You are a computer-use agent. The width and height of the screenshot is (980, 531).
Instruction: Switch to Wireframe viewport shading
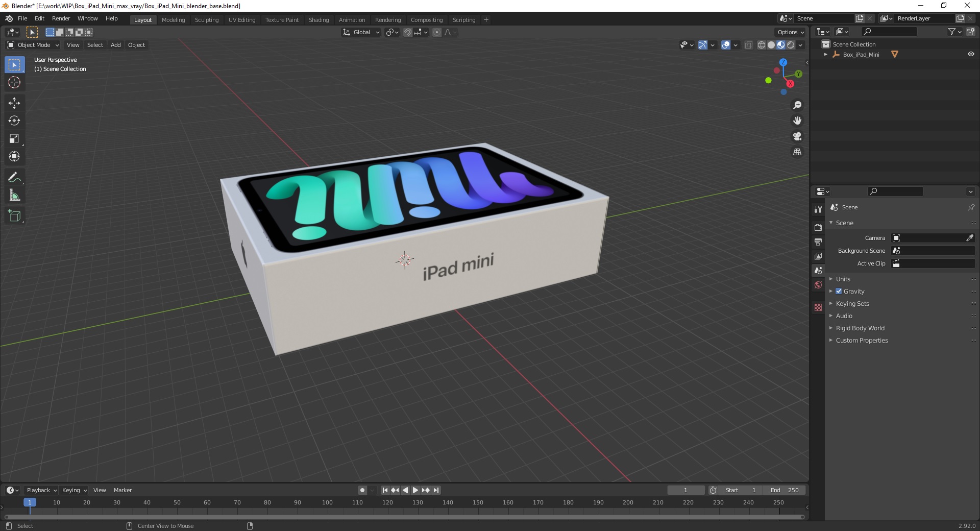(762, 45)
